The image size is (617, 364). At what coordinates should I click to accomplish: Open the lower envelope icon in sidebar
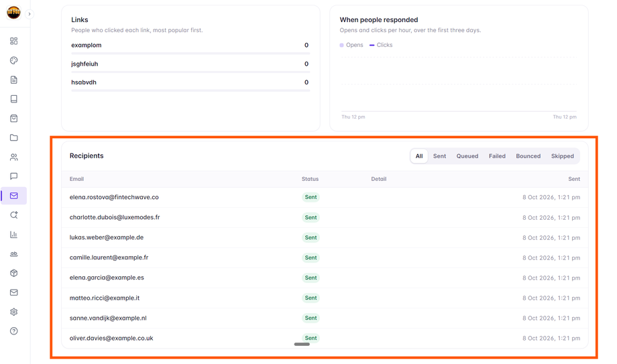[x=14, y=292]
